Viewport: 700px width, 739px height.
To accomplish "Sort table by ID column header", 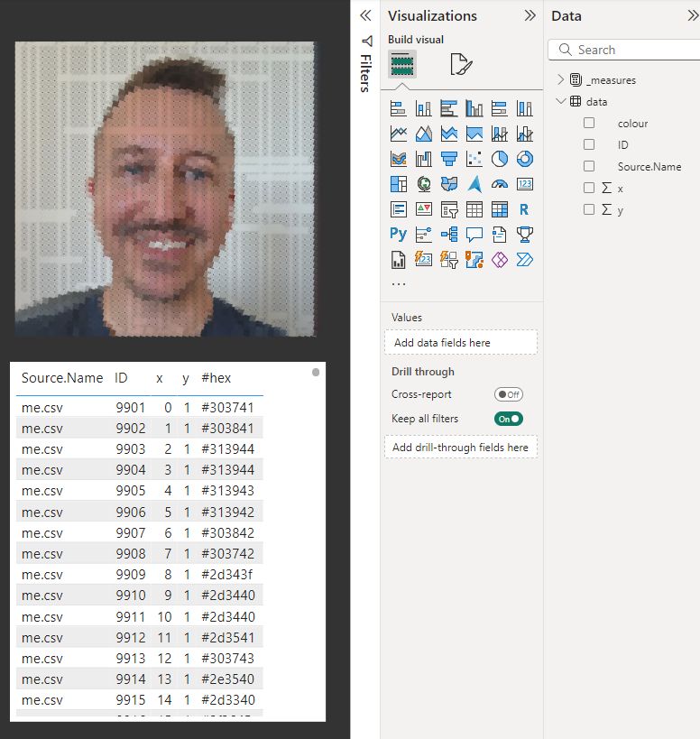I will (x=121, y=378).
